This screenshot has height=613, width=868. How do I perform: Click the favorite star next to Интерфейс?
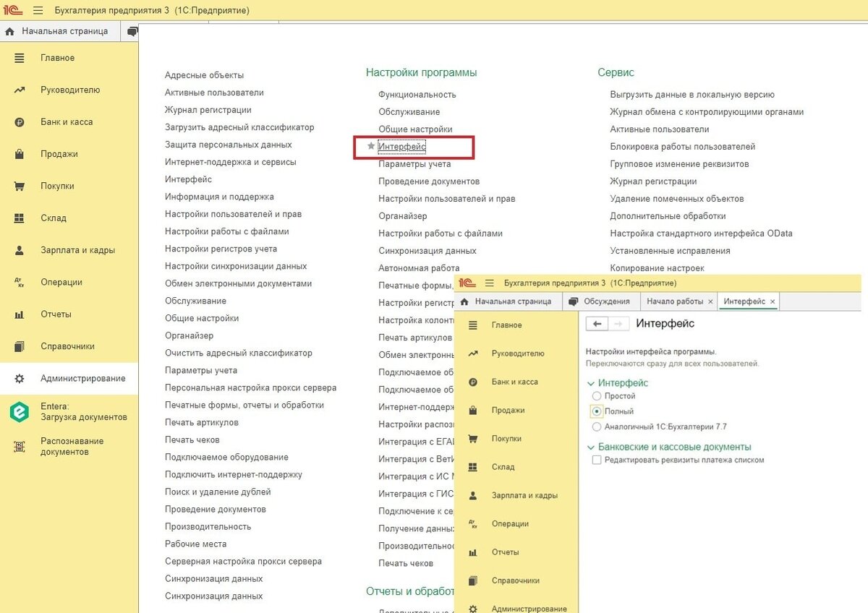coord(371,146)
